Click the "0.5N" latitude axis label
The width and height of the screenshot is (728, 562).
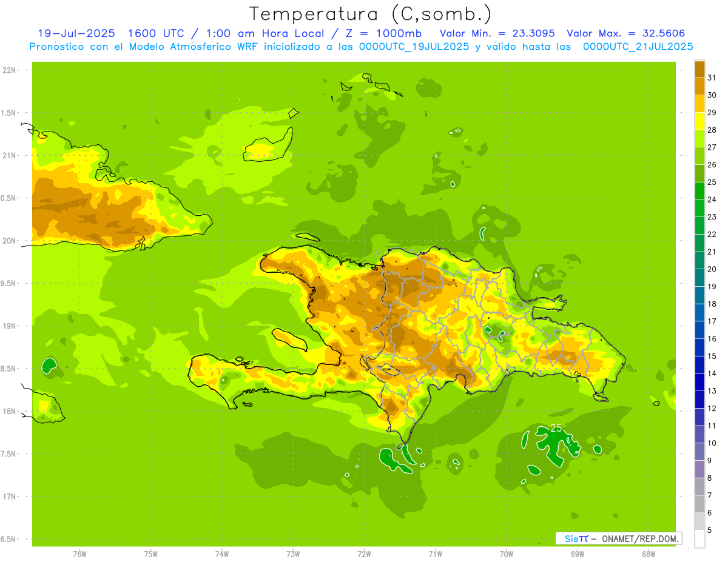coord(8,198)
